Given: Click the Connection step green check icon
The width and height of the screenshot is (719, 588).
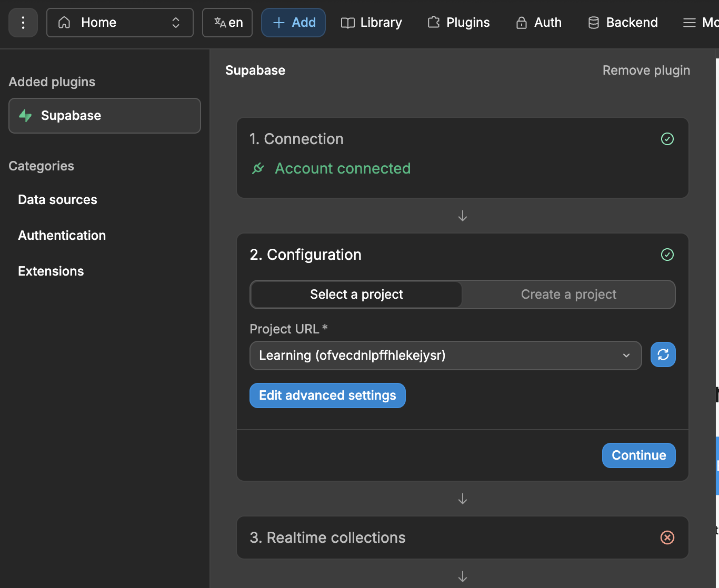Looking at the screenshot, I should 667,139.
